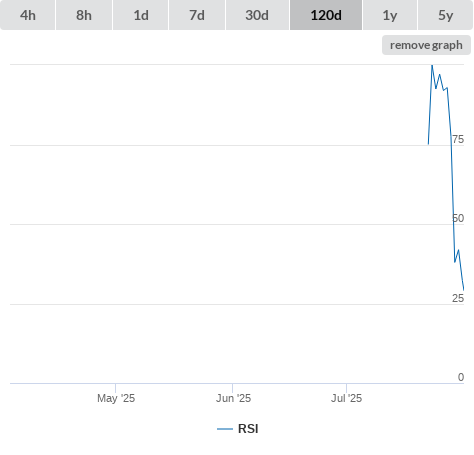Click the 25 y-axis label

(x=458, y=298)
